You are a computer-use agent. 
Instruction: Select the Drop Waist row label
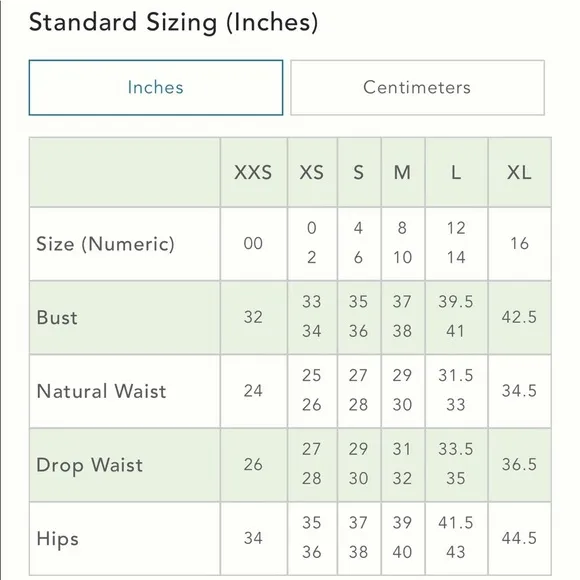coord(90,465)
